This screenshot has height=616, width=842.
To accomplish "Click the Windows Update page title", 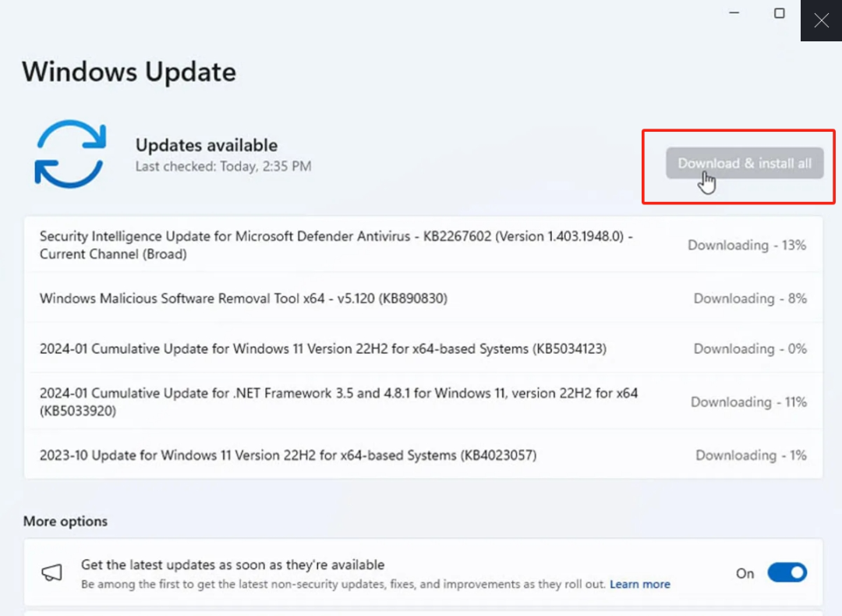I will (x=129, y=72).
